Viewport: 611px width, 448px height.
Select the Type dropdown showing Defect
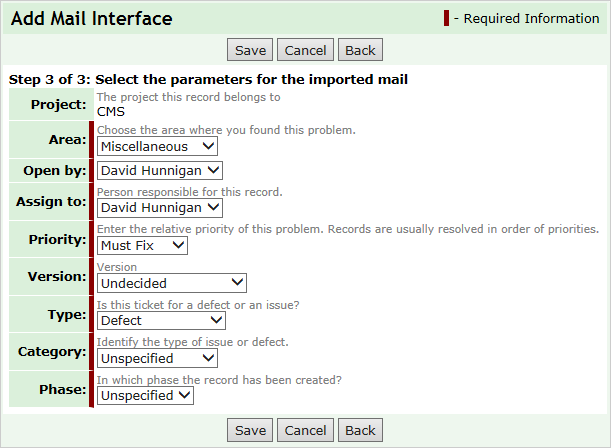coord(161,321)
